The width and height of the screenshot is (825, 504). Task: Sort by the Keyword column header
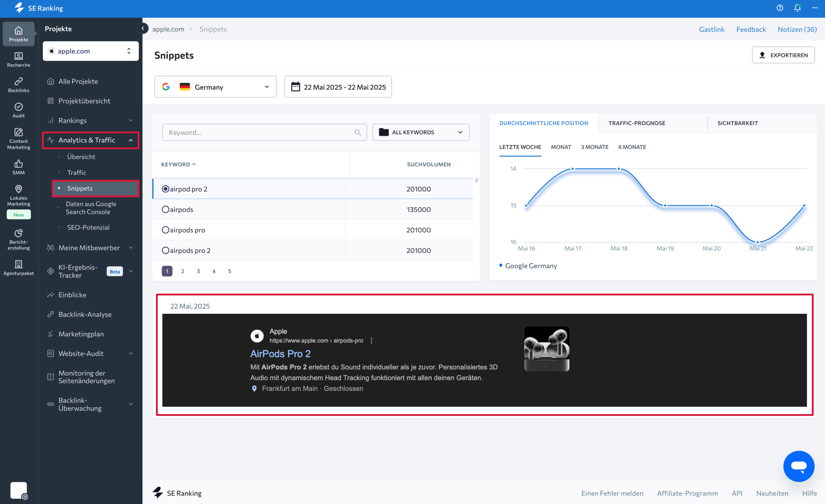point(178,164)
